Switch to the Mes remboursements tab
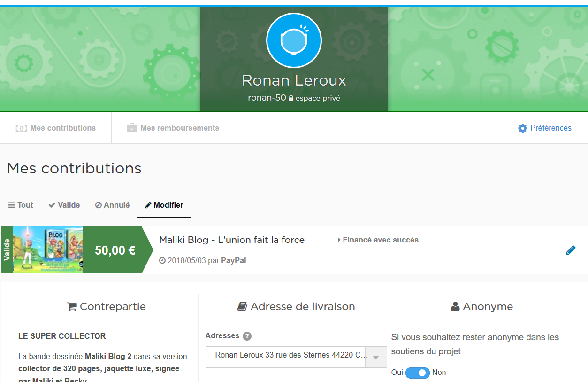Image resolution: width=588 pixels, height=382 pixels. 173,128
